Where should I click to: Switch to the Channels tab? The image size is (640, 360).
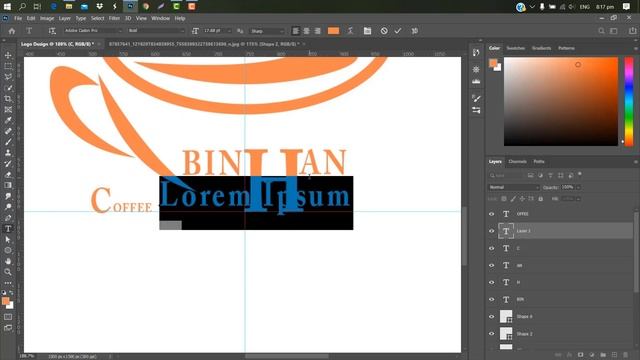pos(518,162)
